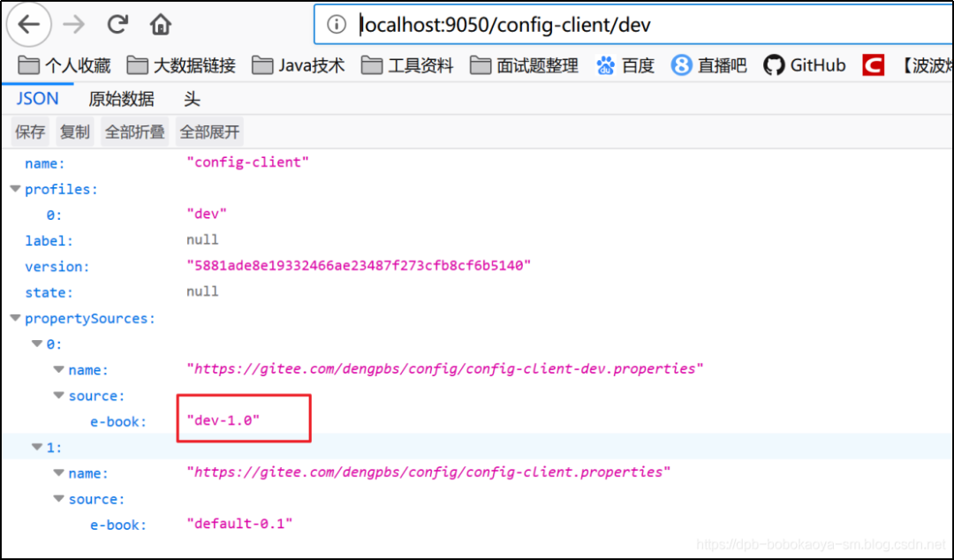Collapse propertySources item 0
The image size is (954, 560).
point(37,344)
